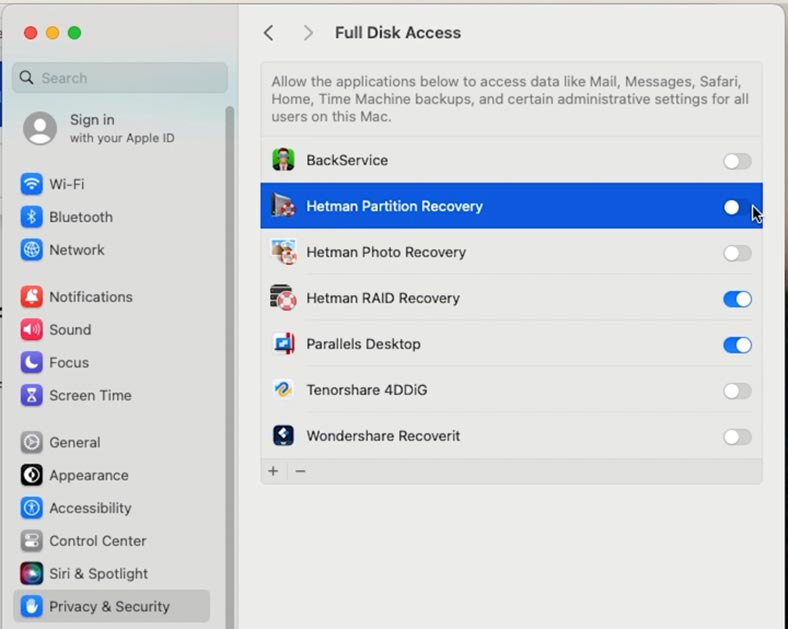Click the Search field
788x629 pixels.
[x=120, y=78]
